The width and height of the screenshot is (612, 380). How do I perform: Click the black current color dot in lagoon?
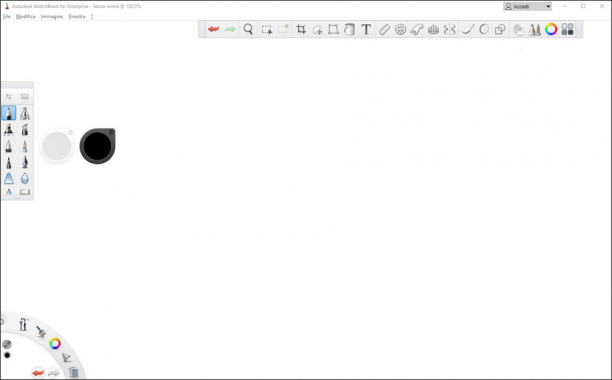tap(7, 355)
